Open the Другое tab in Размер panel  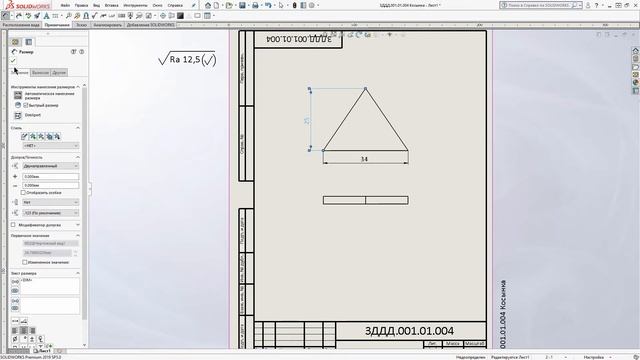(x=59, y=72)
